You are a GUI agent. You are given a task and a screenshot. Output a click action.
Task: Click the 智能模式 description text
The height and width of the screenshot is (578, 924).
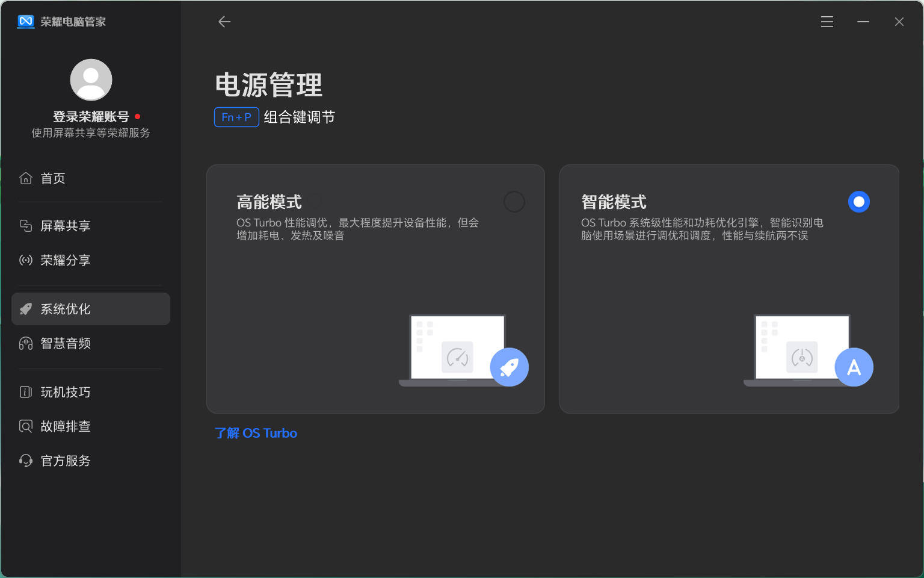[x=702, y=229]
